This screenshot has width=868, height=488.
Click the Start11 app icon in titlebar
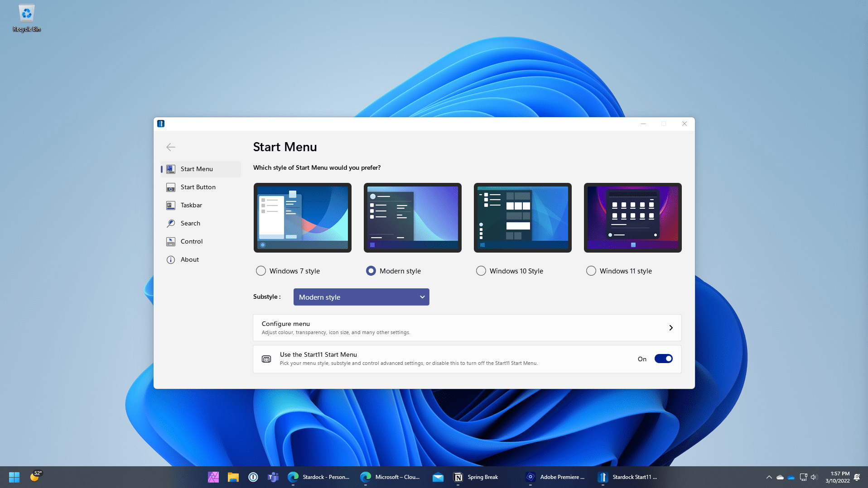(161, 124)
